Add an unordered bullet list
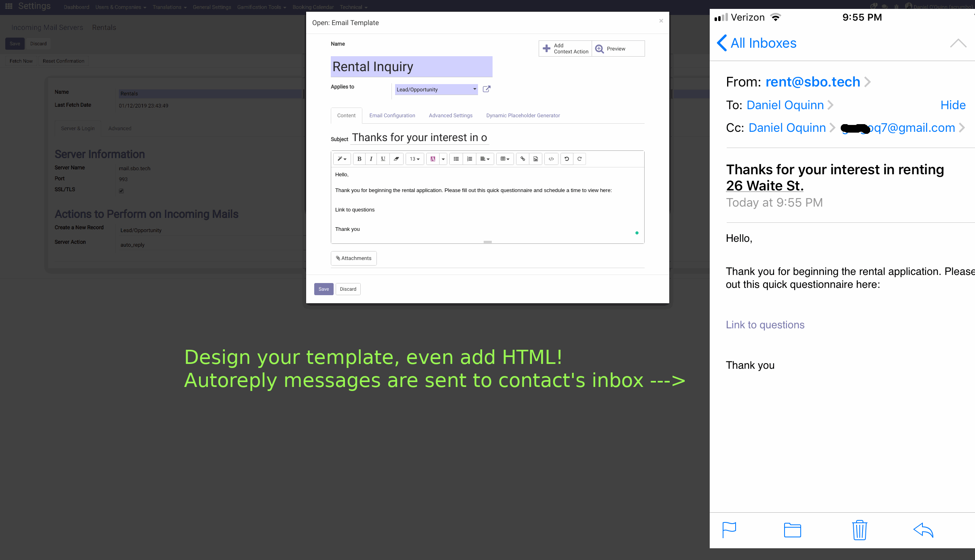Image resolution: width=975 pixels, height=560 pixels. click(x=456, y=159)
